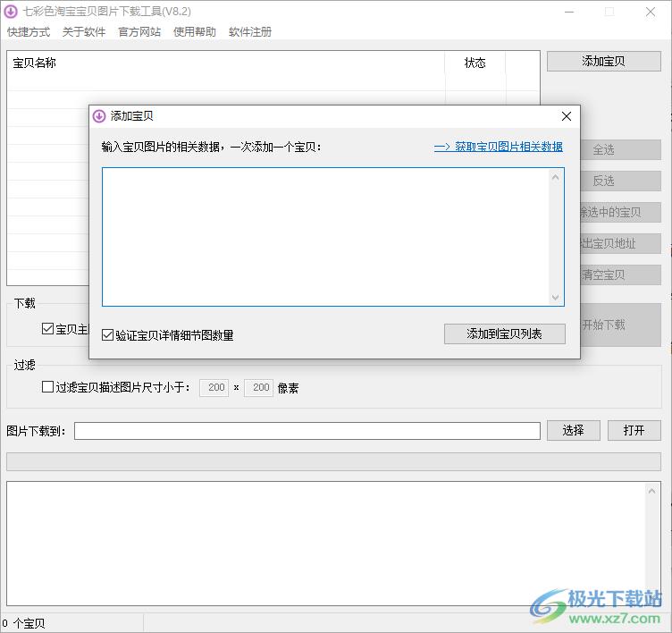Click the 添加宝贝 dialog icon
Screen dimensions: 672x633
(x=99, y=116)
